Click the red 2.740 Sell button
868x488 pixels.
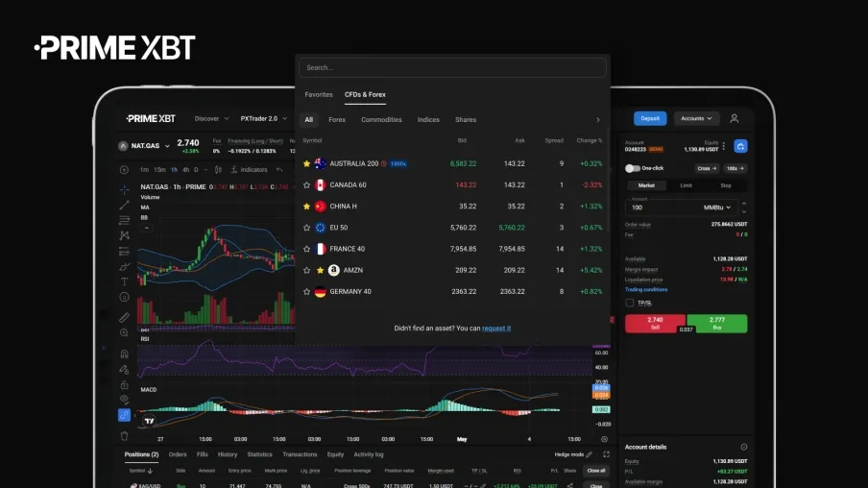(656, 324)
